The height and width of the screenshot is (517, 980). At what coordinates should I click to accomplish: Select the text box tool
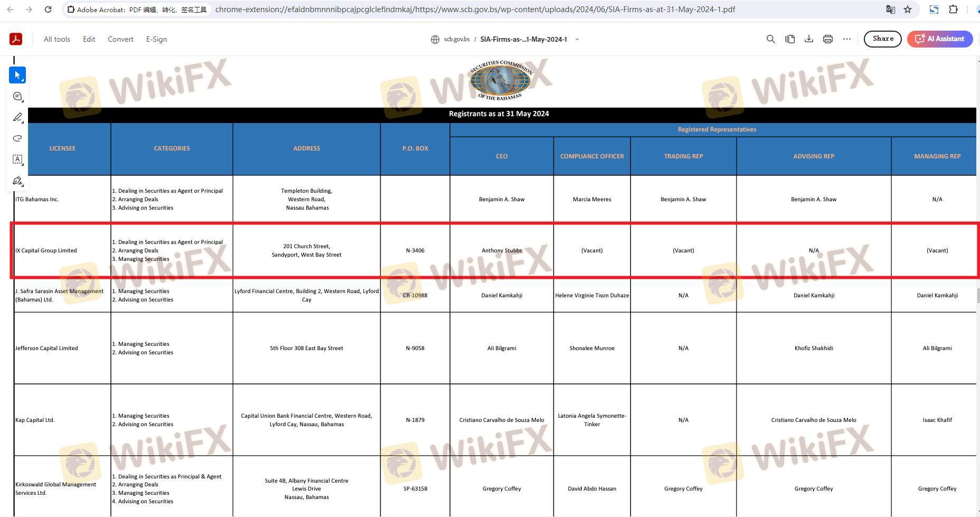[x=17, y=159]
